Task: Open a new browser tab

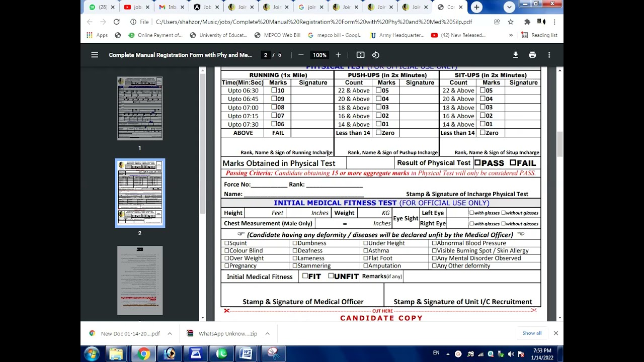Action: tap(476, 7)
